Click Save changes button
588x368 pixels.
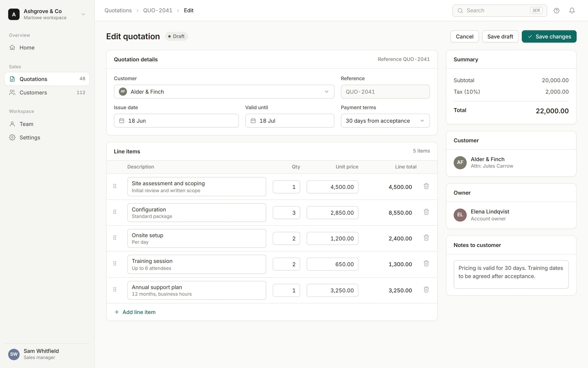[x=549, y=37]
